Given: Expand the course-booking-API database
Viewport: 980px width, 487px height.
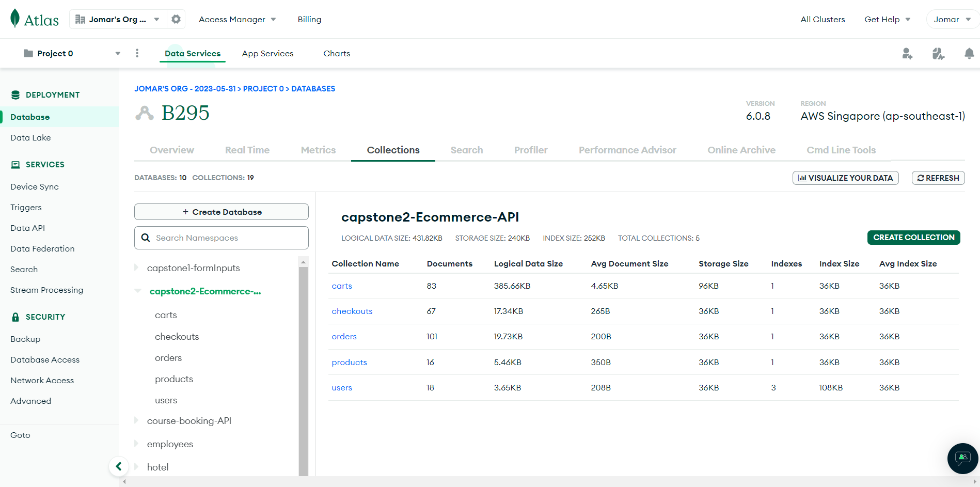Looking at the screenshot, I should pyautogui.click(x=136, y=420).
